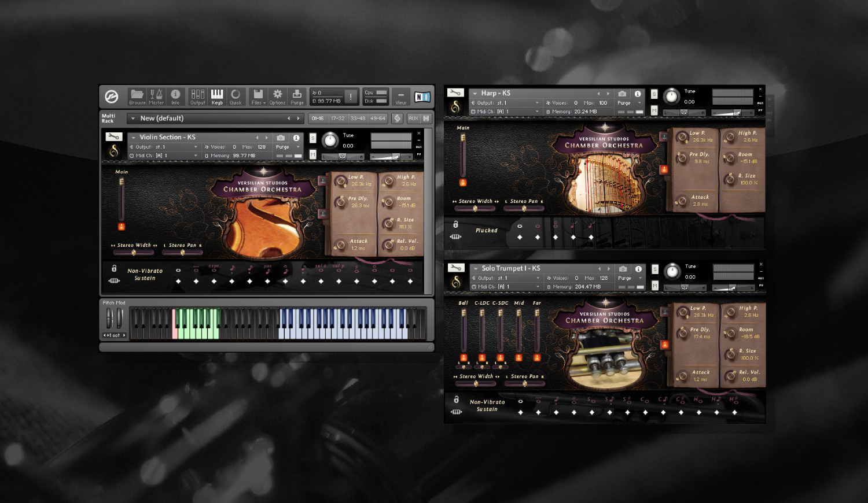Open Harp Purge dropdown
Image resolution: width=868 pixels, height=503 pixels.
tap(630, 103)
